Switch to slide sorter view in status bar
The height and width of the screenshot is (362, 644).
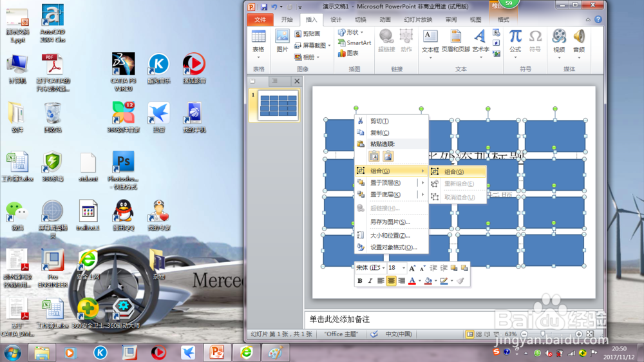click(478, 334)
